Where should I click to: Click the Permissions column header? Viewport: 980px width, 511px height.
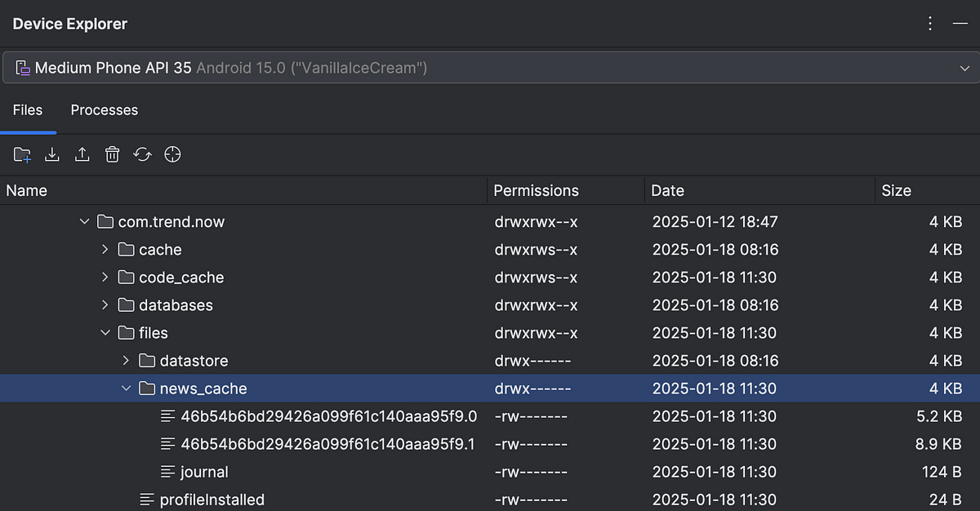point(535,190)
